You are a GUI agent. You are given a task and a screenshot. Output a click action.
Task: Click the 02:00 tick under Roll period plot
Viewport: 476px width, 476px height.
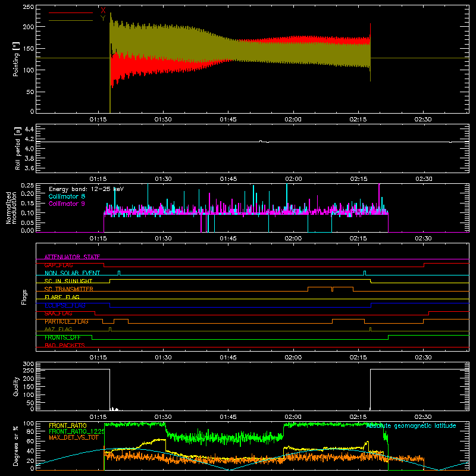point(293,179)
